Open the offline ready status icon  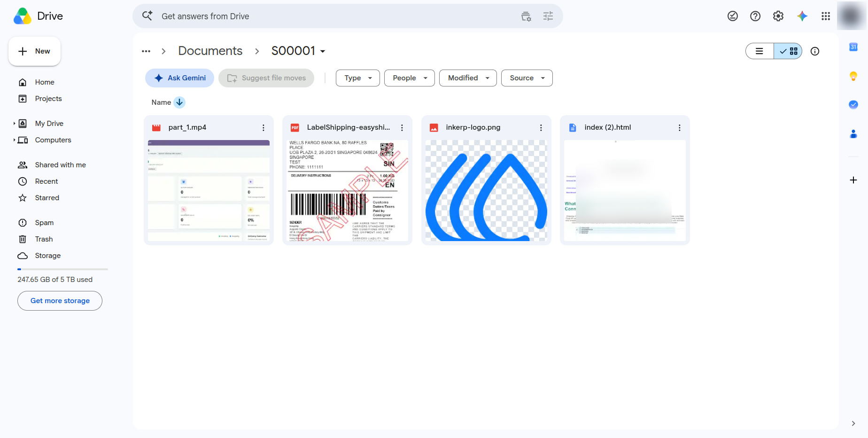(x=733, y=16)
